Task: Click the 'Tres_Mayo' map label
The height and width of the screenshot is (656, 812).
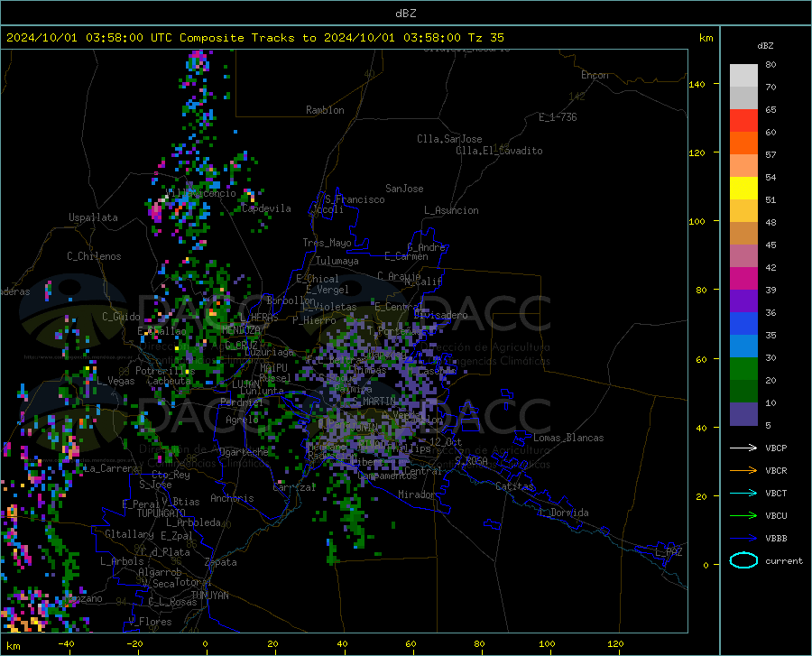Action: (327, 243)
